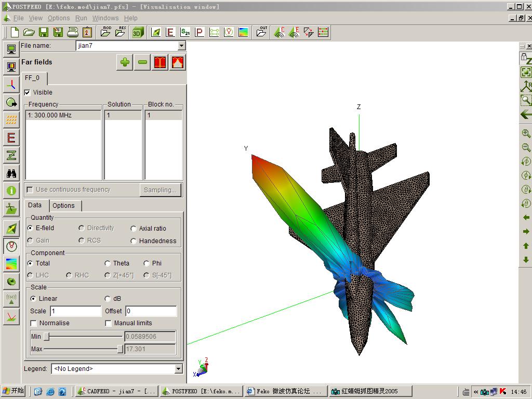Screen dimensions: 532x399
Task: Click the Sampling... button
Action: click(x=160, y=190)
